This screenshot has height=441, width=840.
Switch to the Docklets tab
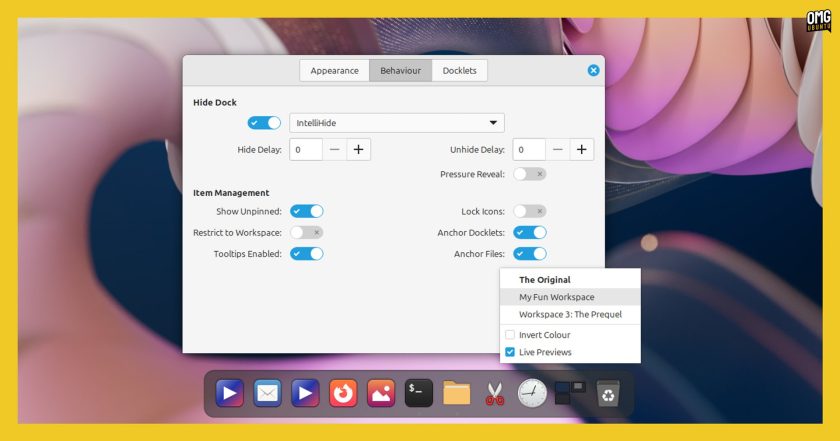[460, 71]
